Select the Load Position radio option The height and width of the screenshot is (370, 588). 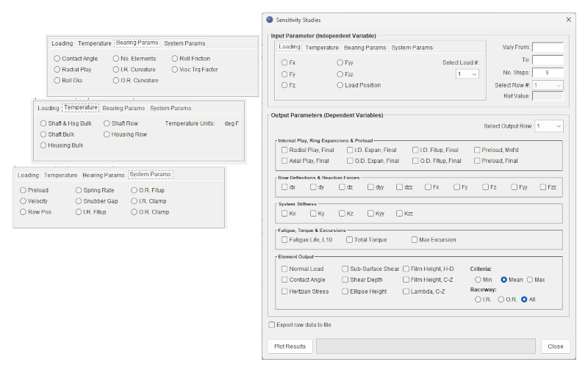point(340,85)
